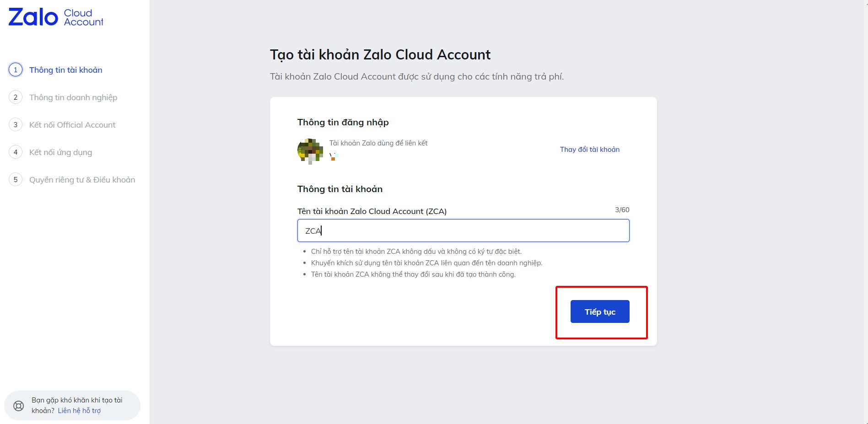Click the step 2 circle icon
Screen dimensions: 868x424
tap(16, 97)
